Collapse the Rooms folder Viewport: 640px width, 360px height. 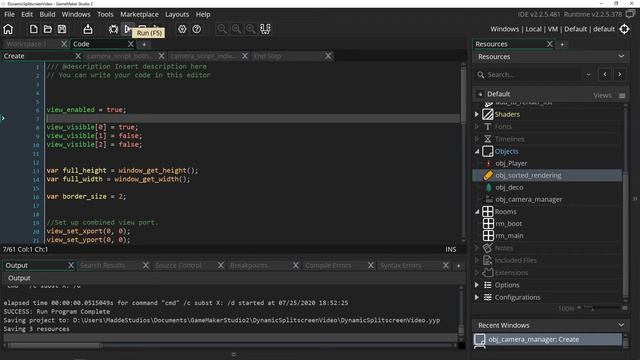click(x=477, y=211)
